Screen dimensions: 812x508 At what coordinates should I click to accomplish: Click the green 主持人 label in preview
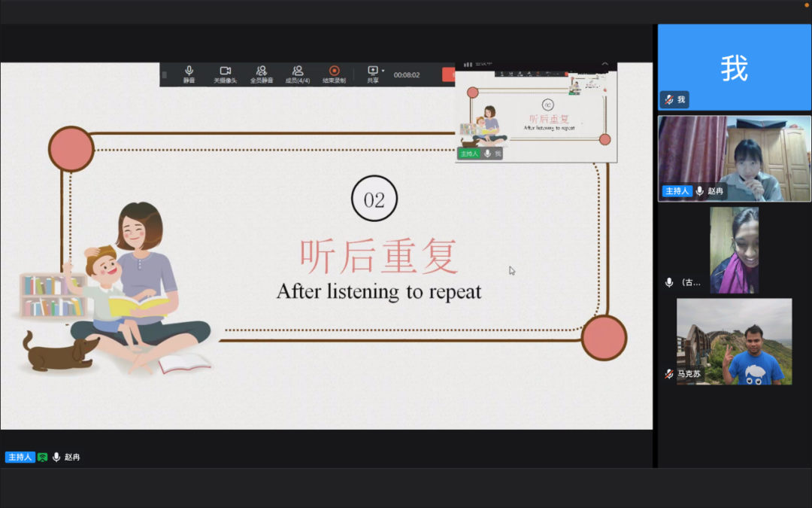pos(469,154)
